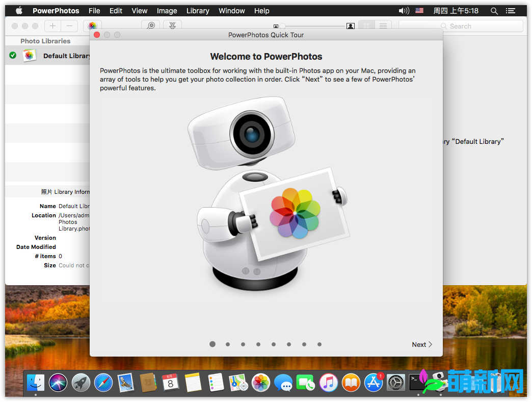Click Next in Quick Tour
The height and width of the screenshot is (402, 532).
tap(422, 345)
